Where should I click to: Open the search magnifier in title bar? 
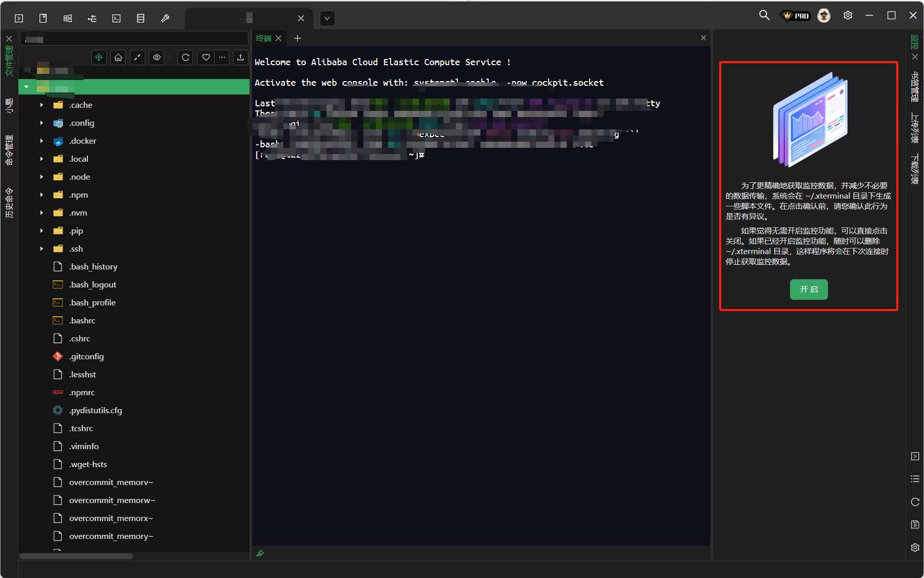click(764, 15)
